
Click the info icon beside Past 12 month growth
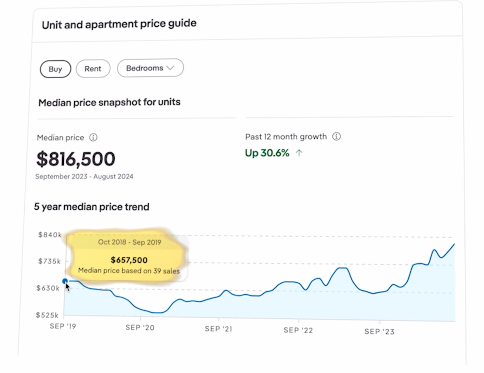click(337, 136)
